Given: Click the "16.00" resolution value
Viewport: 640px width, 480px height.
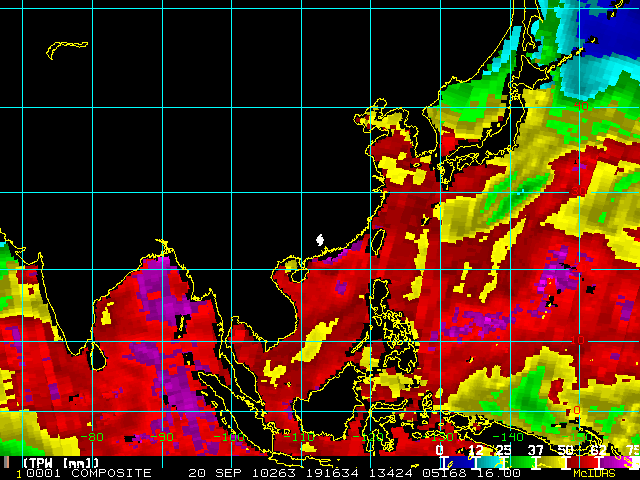Looking at the screenshot, I should (x=498, y=473).
